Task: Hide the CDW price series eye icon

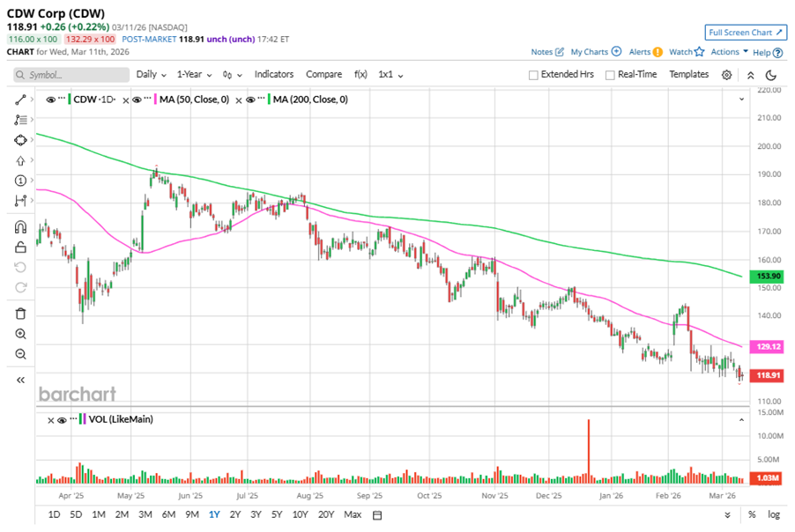Action: coord(51,100)
